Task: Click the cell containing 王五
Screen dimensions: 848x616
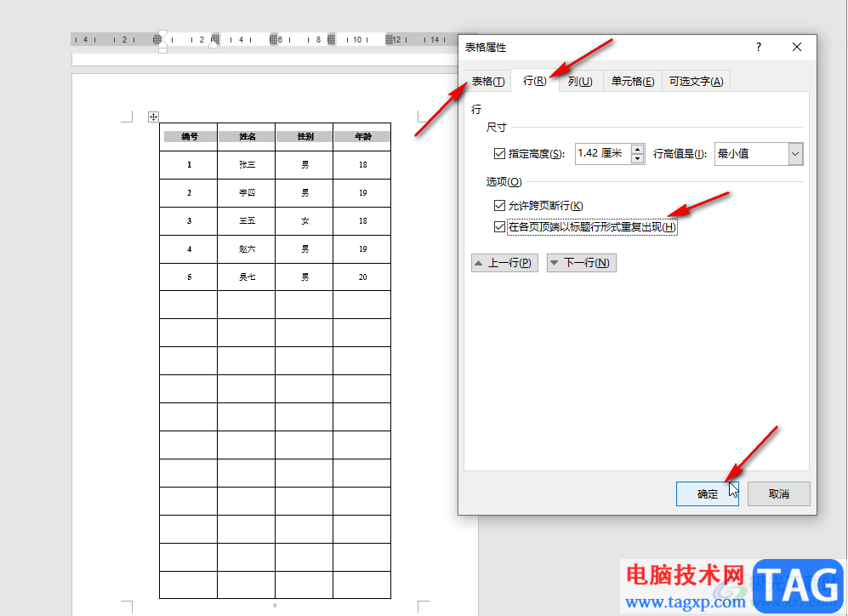Action: tap(247, 221)
